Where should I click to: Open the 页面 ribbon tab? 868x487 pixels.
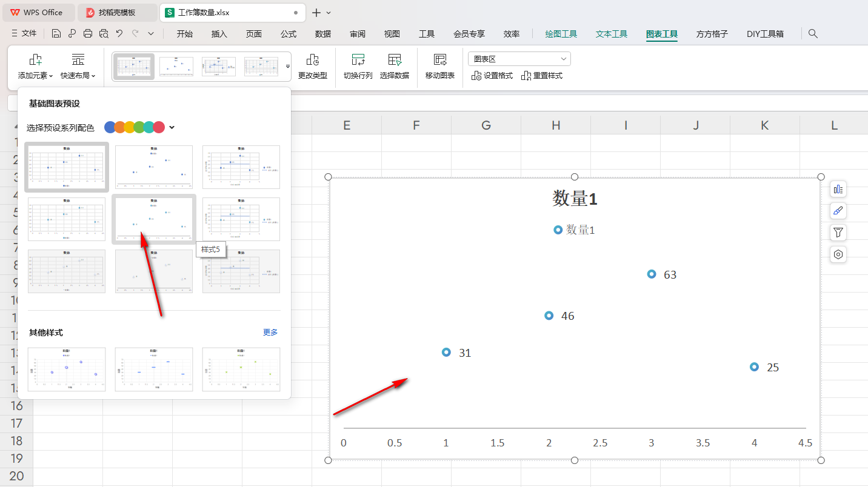pos(254,34)
